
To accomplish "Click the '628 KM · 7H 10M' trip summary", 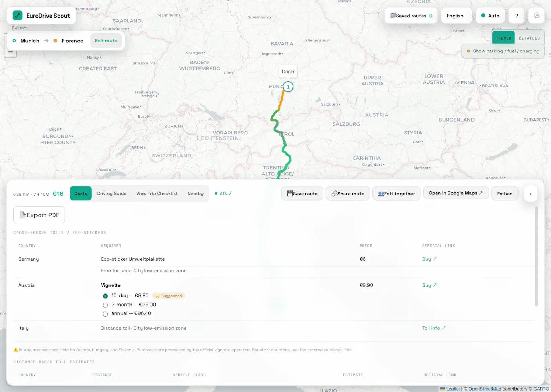I will (31, 194).
